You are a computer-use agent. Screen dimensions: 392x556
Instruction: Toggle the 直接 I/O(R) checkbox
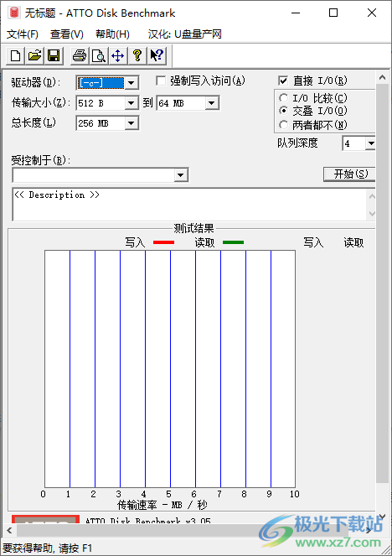click(x=283, y=81)
